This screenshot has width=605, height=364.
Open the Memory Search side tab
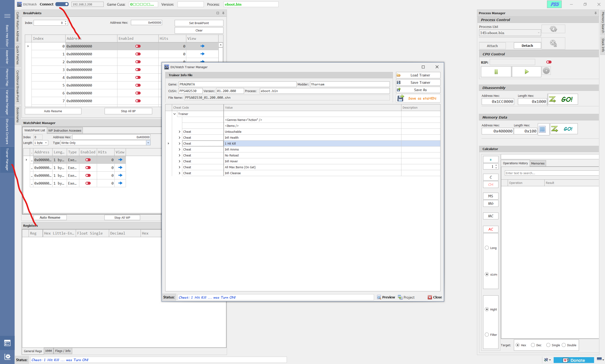point(603,22)
